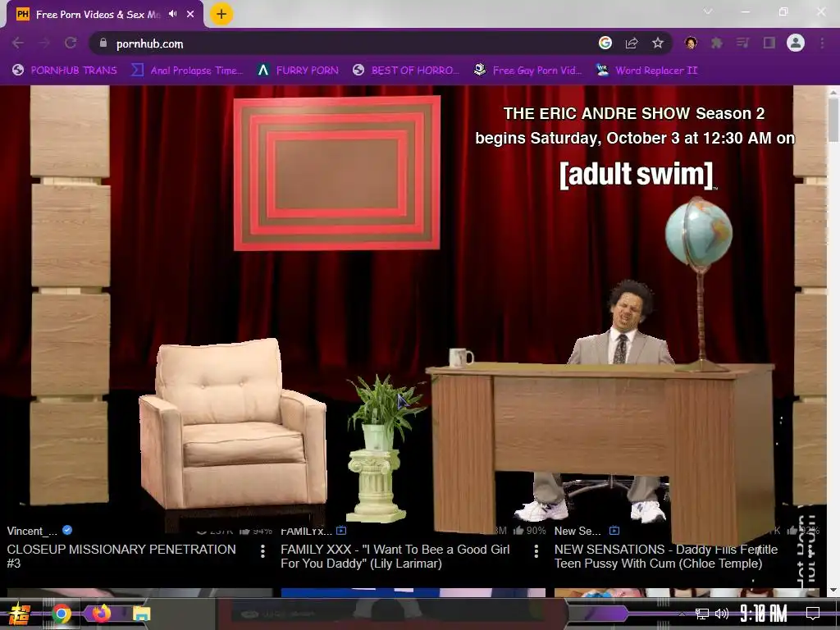Click the channel icon beside FAMILYx...

(341, 531)
